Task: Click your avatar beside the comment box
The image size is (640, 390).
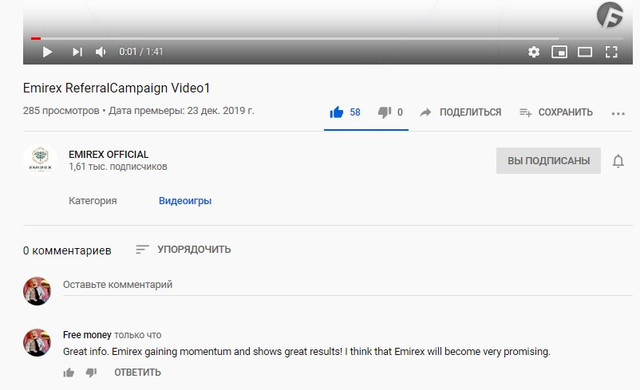Action: tap(37, 291)
